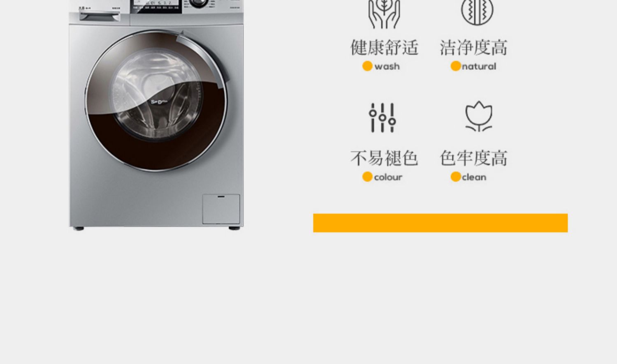Click the 色牢度高 heading text
This screenshot has height=364, width=617.
(473, 158)
